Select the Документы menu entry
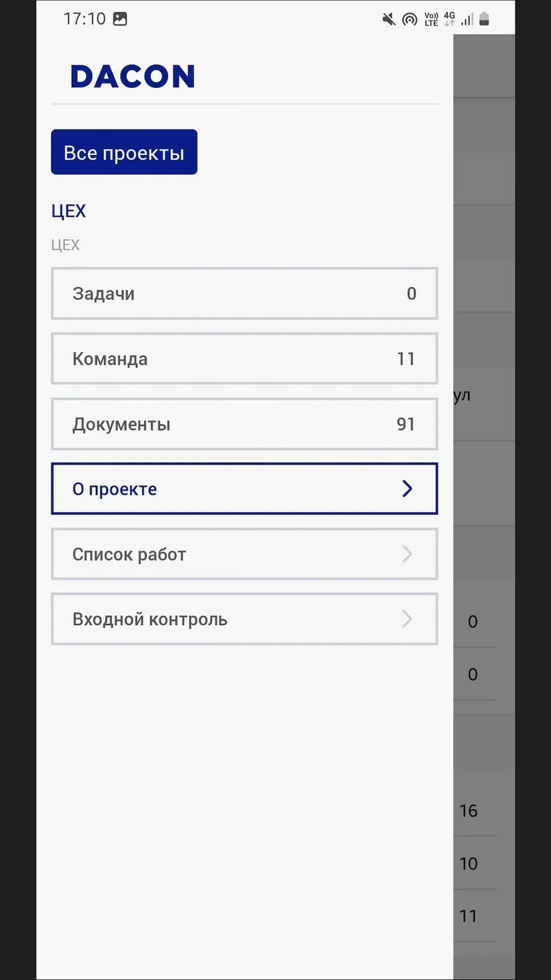The height and width of the screenshot is (980, 551). 244,424
